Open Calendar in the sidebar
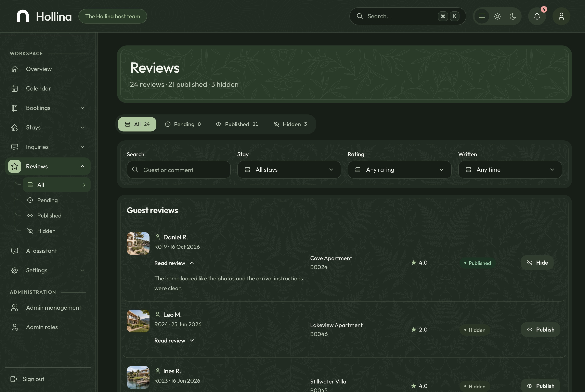 (x=48, y=88)
